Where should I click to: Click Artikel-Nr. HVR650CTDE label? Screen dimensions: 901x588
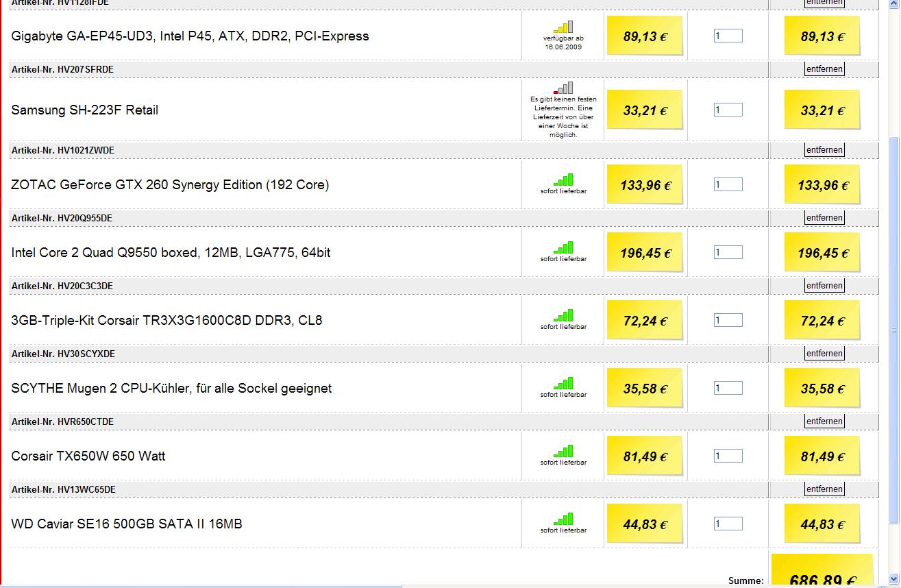tap(62, 421)
